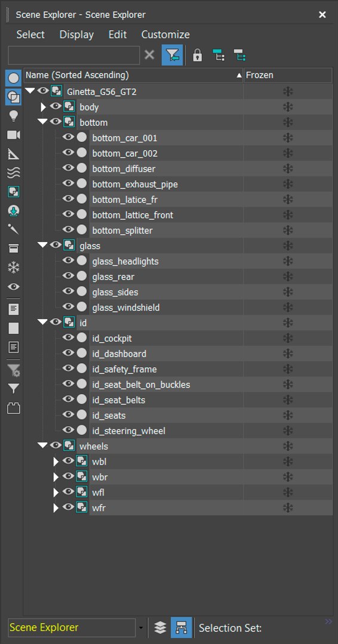The width and height of the screenshot is (338, 644).
Task: Hide the bottom_diffuser object via eye icon
Action: pyautogui.click(x=68, y=168)
